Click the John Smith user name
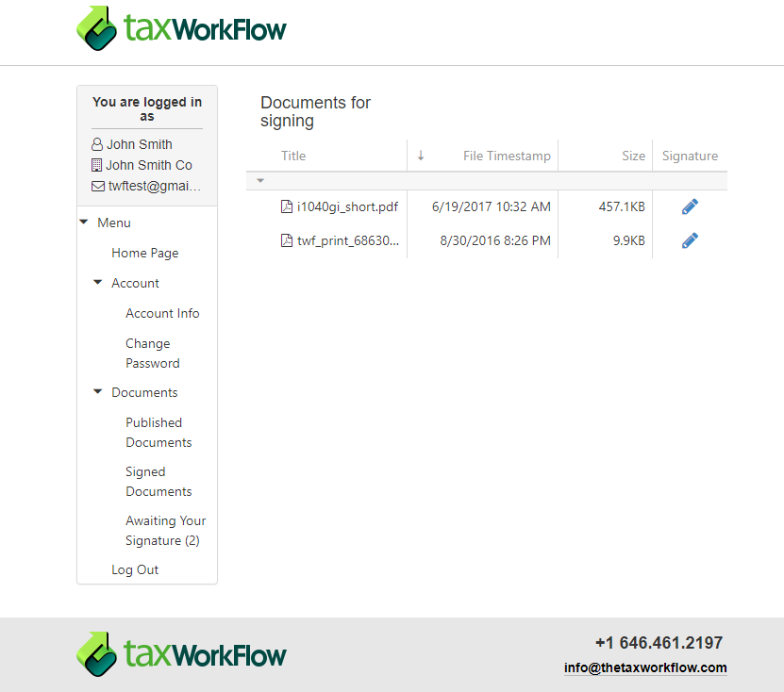 pos(140,144)
